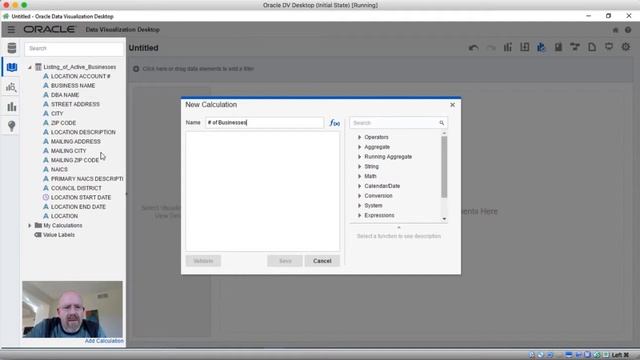Image resolution: width=640 pixels, height=360 pixels.
Task: Click the calculation Name input field
Action: (264, 122)
